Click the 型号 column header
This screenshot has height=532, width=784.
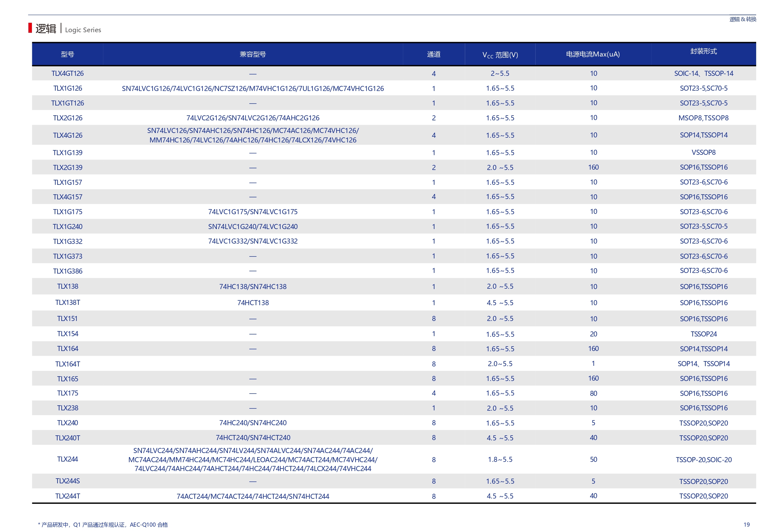68,54
